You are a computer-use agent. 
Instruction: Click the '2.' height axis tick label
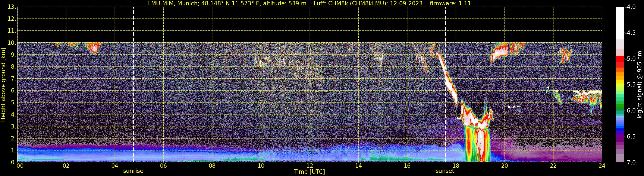pos(13,138)
